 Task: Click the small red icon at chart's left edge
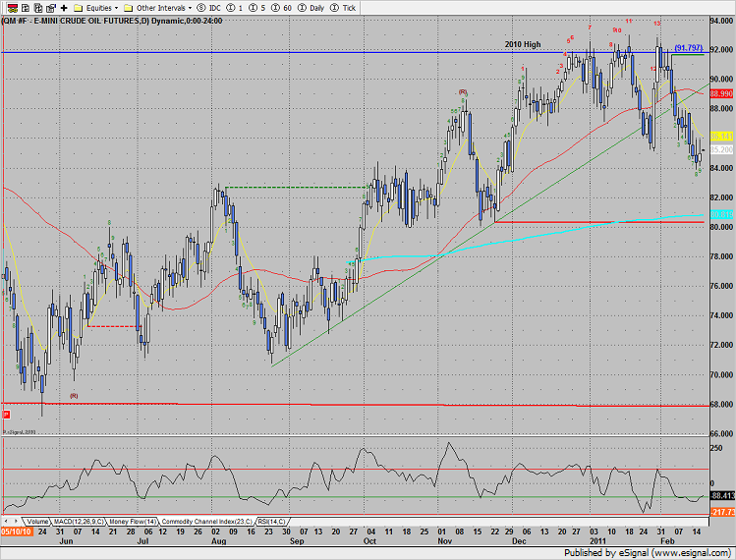coord(6,415)
